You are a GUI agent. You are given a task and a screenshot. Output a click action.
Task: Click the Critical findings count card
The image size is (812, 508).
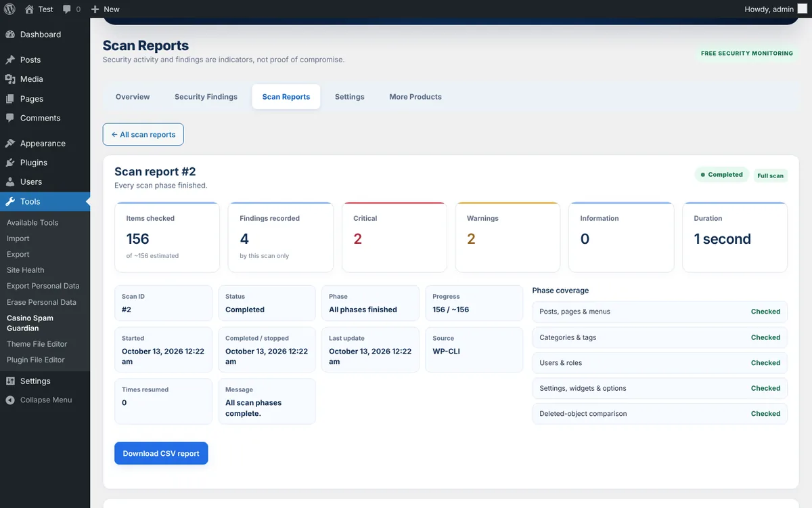click(x=394, y=237)
